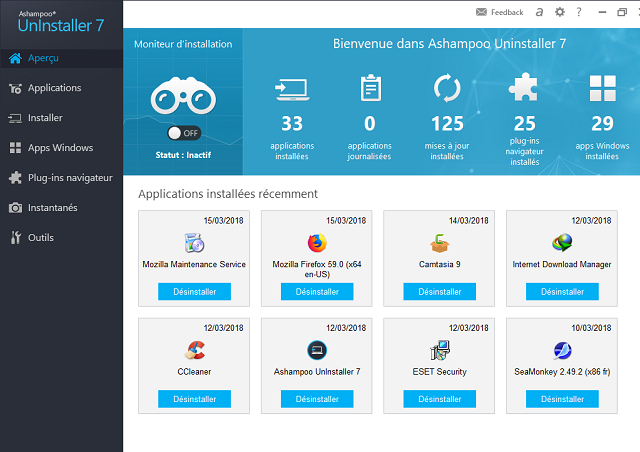Click the 33 applications installées count
The height and width of the screenshot is (452, 640).
pos(292,123)
